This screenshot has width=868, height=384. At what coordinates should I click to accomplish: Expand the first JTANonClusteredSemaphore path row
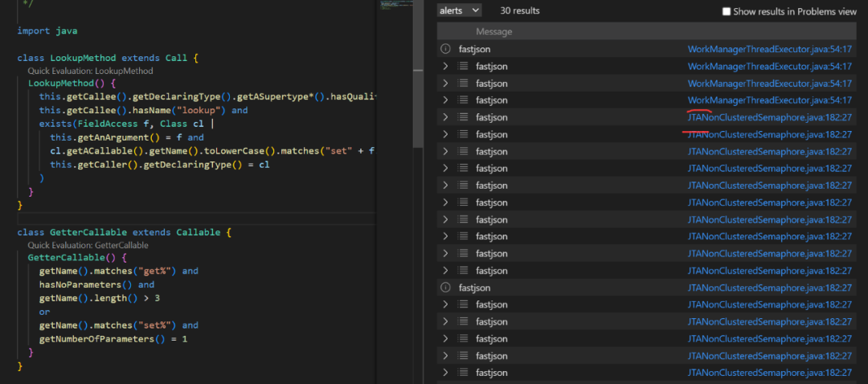(445, 117)
